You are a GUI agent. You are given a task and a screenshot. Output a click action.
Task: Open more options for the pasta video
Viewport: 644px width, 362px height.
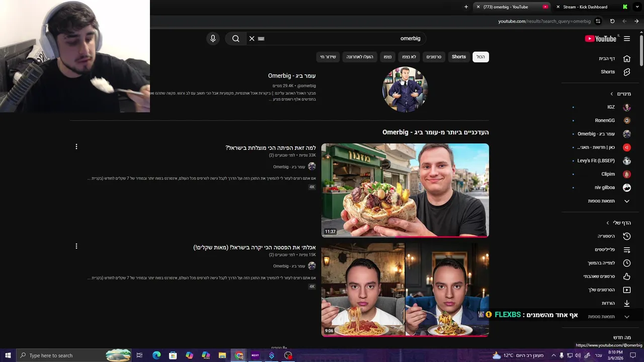tap(76, 246)
